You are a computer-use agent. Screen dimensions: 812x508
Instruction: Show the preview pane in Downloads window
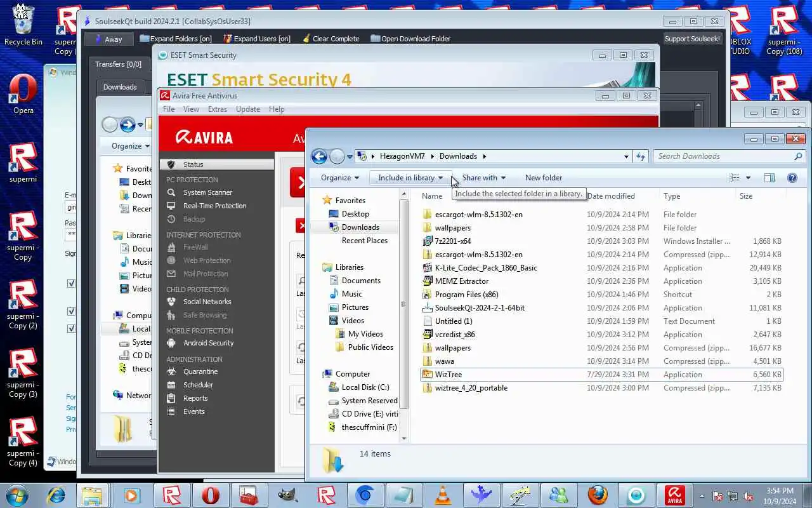pos(769,178)
